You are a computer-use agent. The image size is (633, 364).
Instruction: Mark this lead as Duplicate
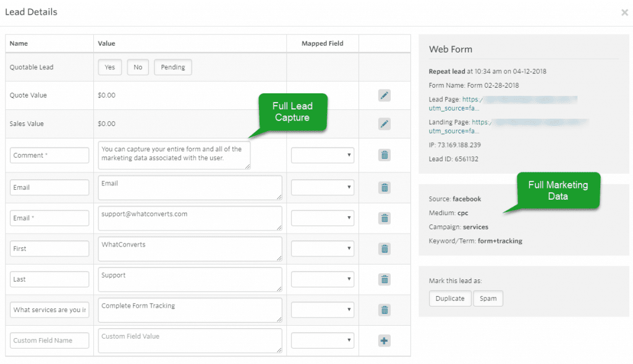[x=449, y=298]
